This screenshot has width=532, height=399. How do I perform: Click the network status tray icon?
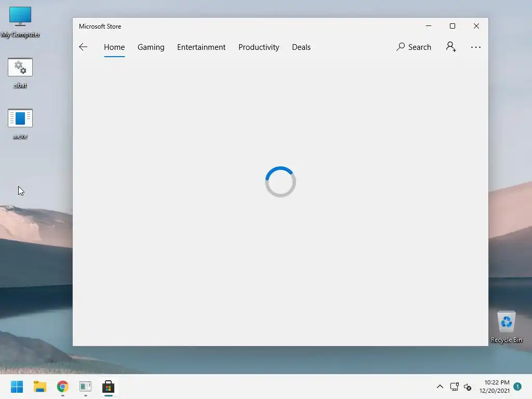click(x=454, y=387)
